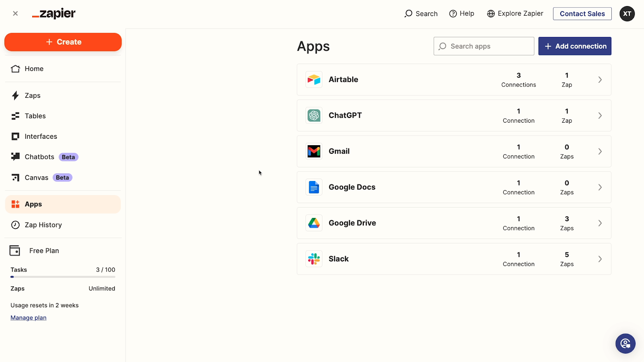Click Airtable's 3 Connections count

(x=518, y=80)
